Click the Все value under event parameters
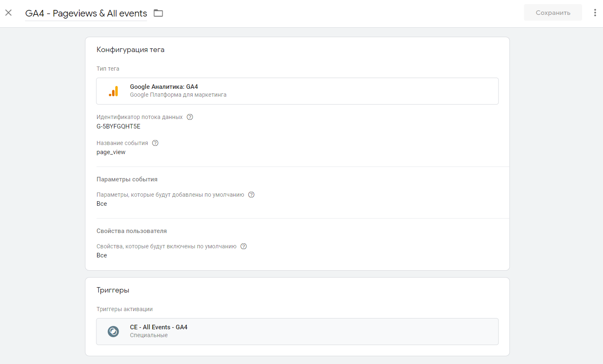 pyautogui.click(x=102, y=204)
